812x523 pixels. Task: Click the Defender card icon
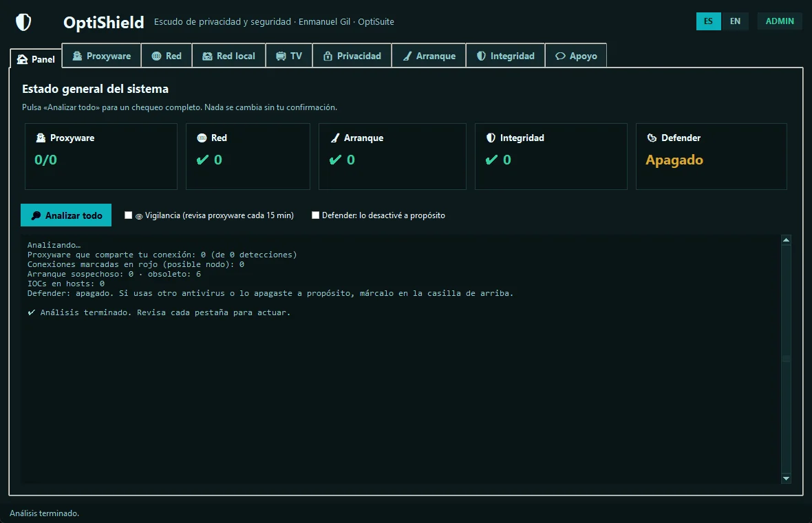point(652,138)
